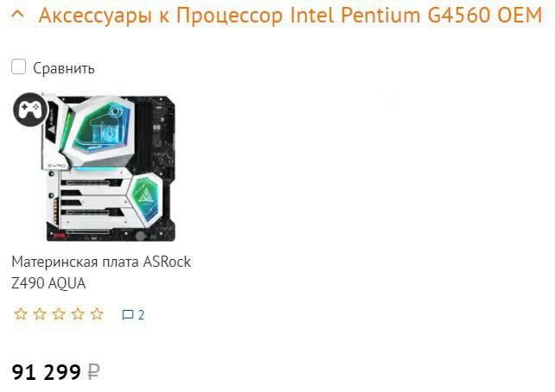Enable the Сравнить compare checkbox
Screen dimensions: 555x392
tap(18, 66)
